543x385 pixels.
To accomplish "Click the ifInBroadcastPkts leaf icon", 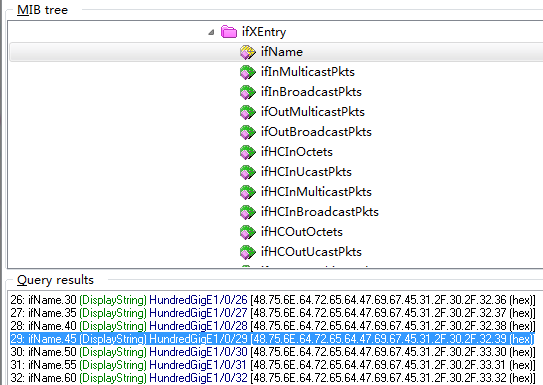I will point(247,92).
